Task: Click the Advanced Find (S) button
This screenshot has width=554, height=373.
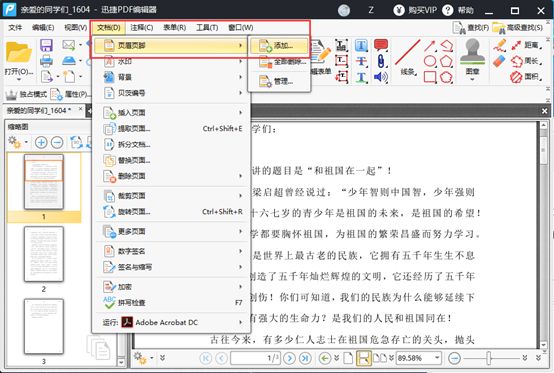Action: point(517,28)
